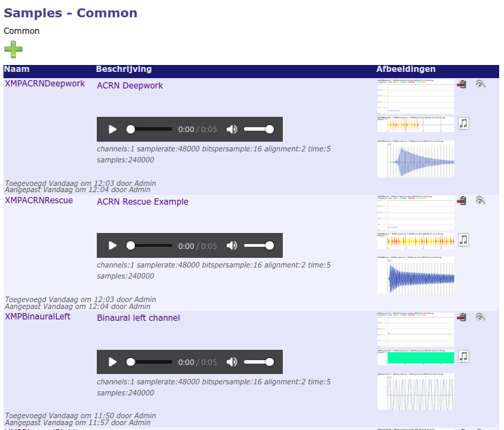This screenshot has width=504, height=430.
Task: Toggle eye visibility for XMPACRNRescue
Action: tap(480, 200)
